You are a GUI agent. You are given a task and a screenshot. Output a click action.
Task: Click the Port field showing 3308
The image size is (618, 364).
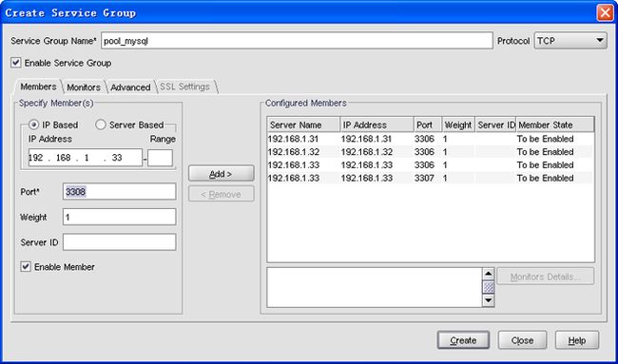pos(119,191)
